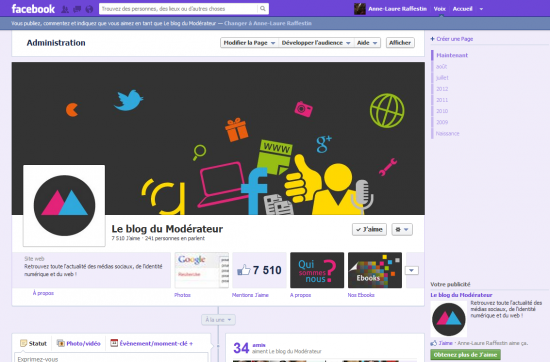Image resolution: width=550 pixels, height=362 pixels.
Task: Click the Photo/vidéo camera icon
Action: (61, 343)
